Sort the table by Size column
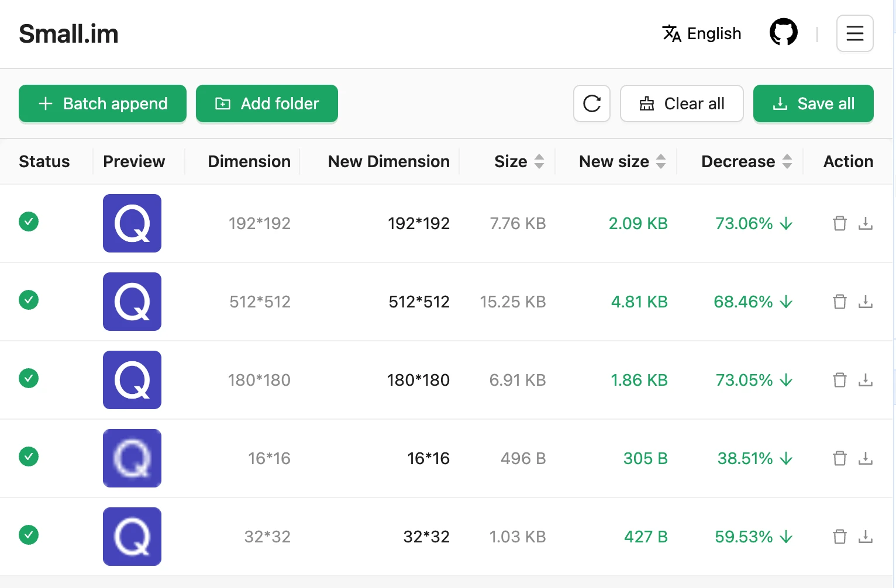Image resolution: width=896 pixels, height=588 pixels. (539, 161)
